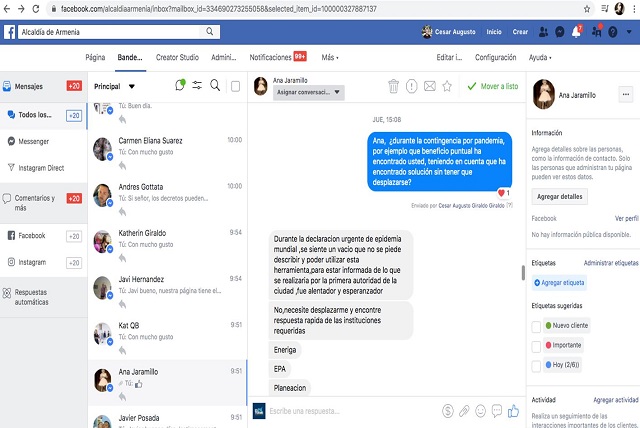Search conversations with magnifier icon

coord(215,85)
